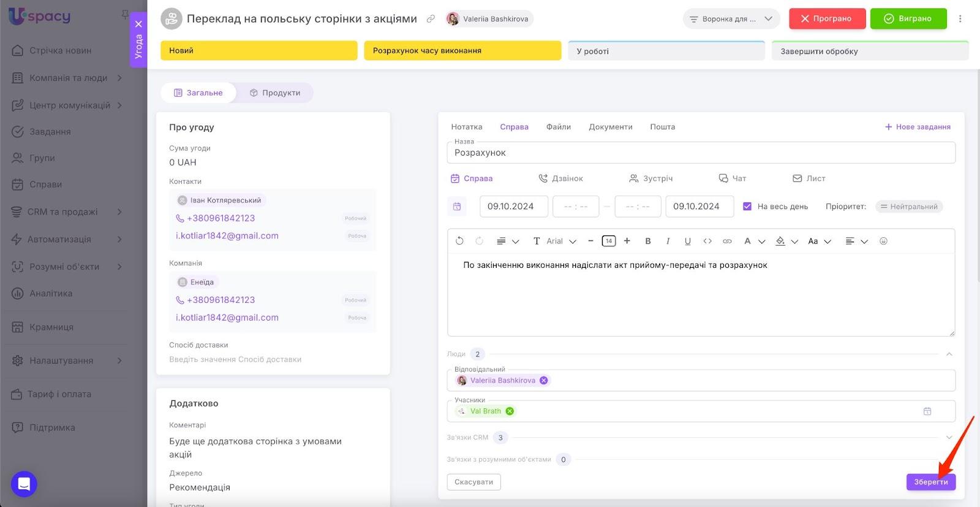The width and height of the screenshot is (980, 507).
Task: Click the "Назва" input field
Action: click(x=701, y=153)
